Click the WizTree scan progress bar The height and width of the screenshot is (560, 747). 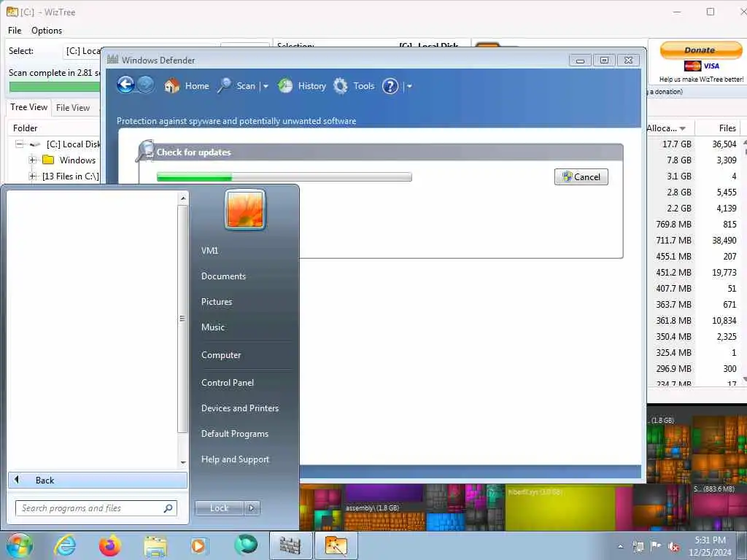54,87
